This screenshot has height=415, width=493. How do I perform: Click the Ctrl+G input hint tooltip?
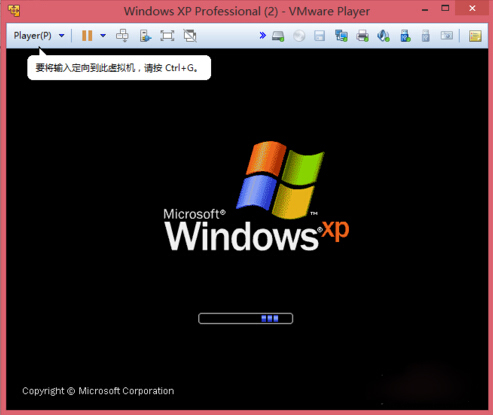click(x=119, y=68)
